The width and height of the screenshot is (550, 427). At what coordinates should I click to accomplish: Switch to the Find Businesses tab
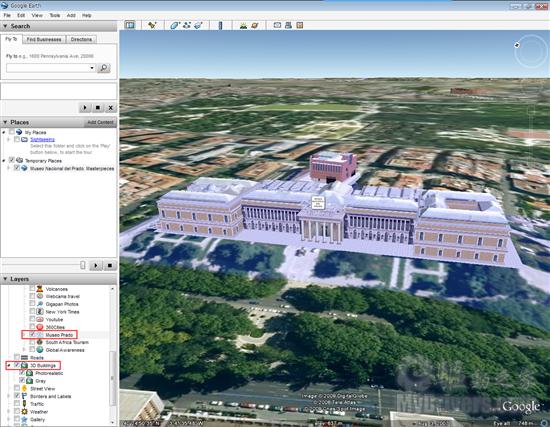coord(44,39)
